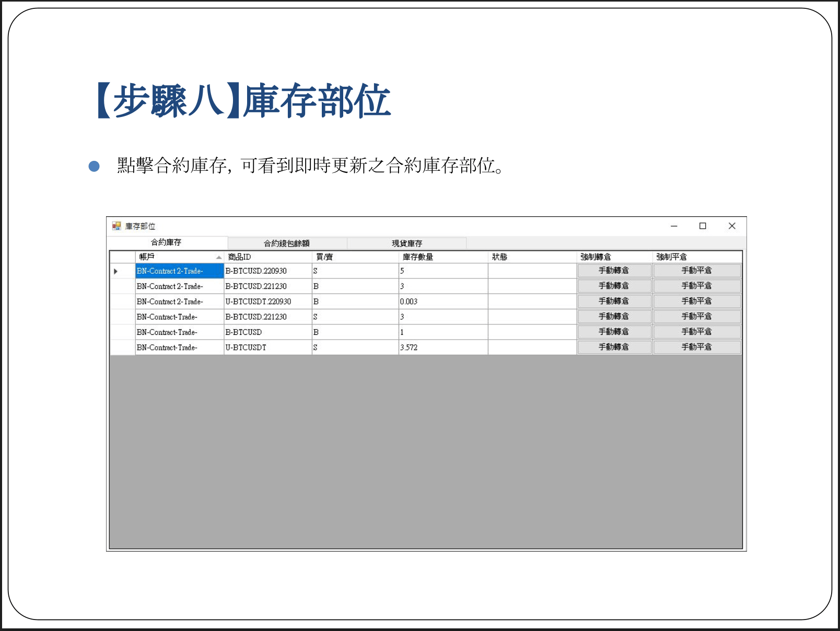The image size is (840, 631).
Task: Click 手動轉倉 in the B-BTCUSD quantity 1 row
Action: [614, 332]
